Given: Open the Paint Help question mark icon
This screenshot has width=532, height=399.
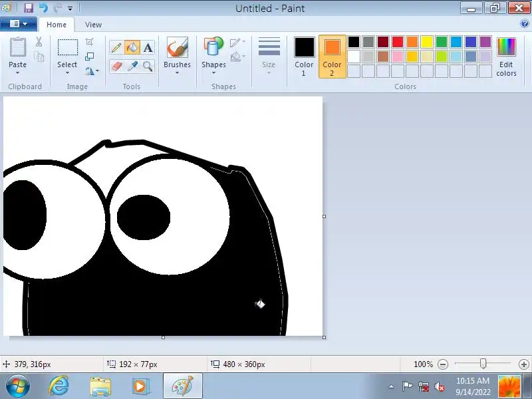Looking at the screenshot, I should coord(524,23).
